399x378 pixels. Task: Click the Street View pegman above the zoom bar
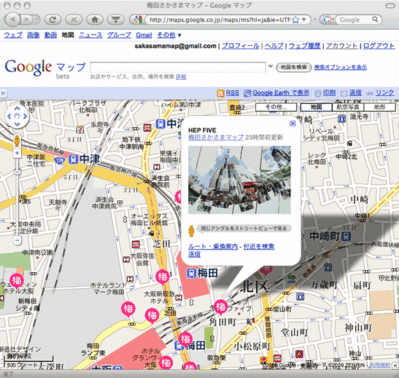[x=17, y=141]
